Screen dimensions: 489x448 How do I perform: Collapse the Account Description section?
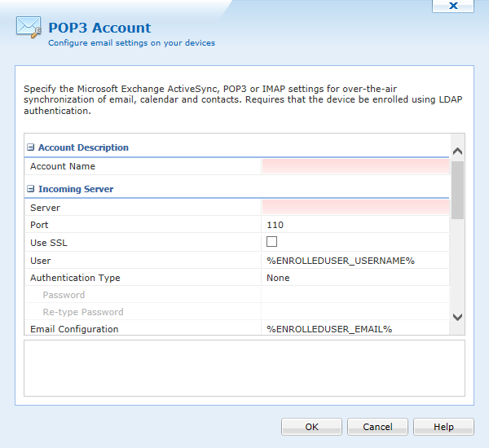coord(31,147)
